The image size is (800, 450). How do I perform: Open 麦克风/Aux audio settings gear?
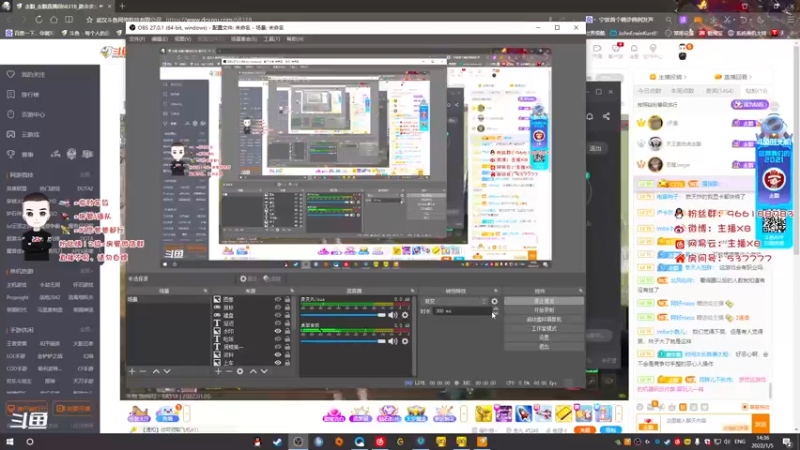point(405,315)
